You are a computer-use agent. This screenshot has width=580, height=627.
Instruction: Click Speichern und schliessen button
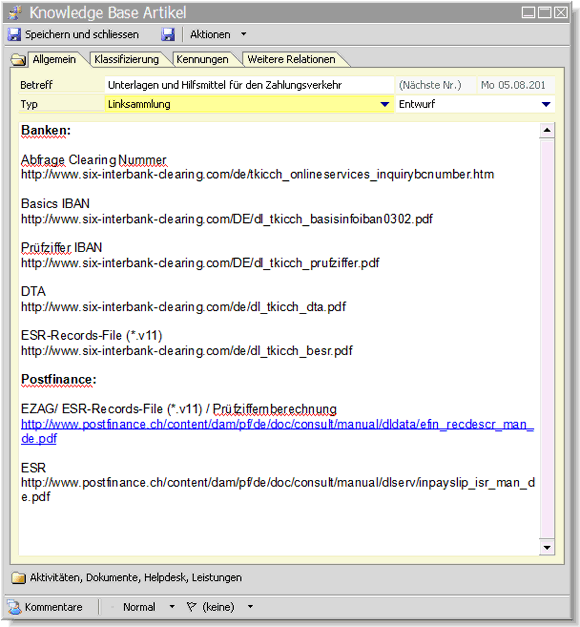(x=73, y=34)
